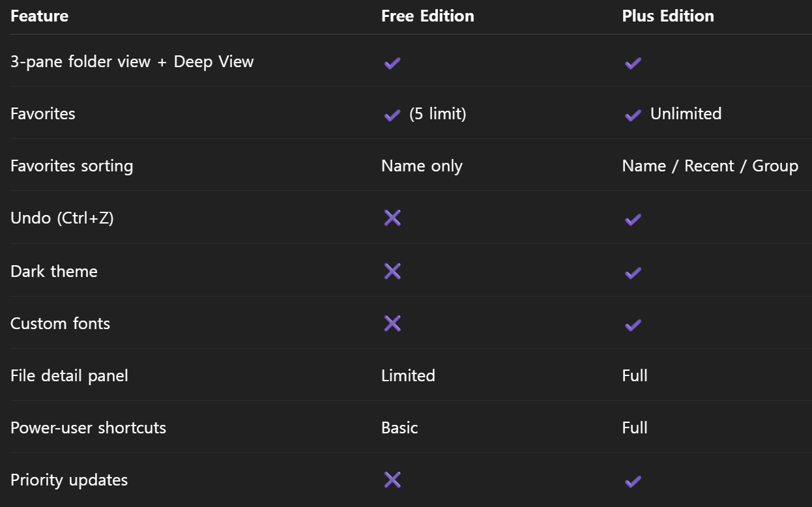
Task: Click the Free Edition Favorites checkmark icon
Action: 392,115
